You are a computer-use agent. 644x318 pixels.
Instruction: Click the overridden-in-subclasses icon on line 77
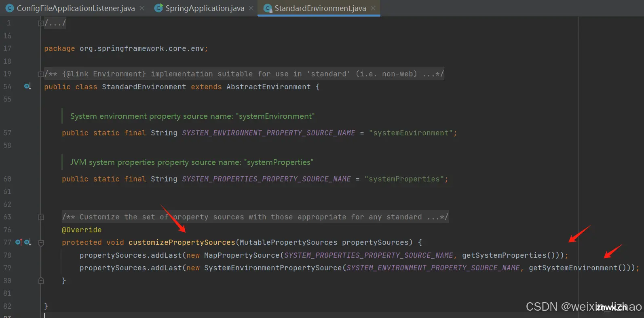[27, 242]
